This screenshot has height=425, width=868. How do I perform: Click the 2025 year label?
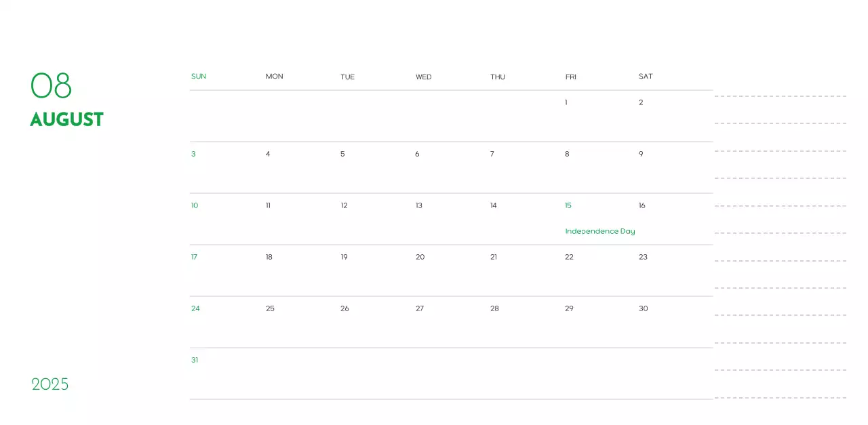[x=50, y=384]
